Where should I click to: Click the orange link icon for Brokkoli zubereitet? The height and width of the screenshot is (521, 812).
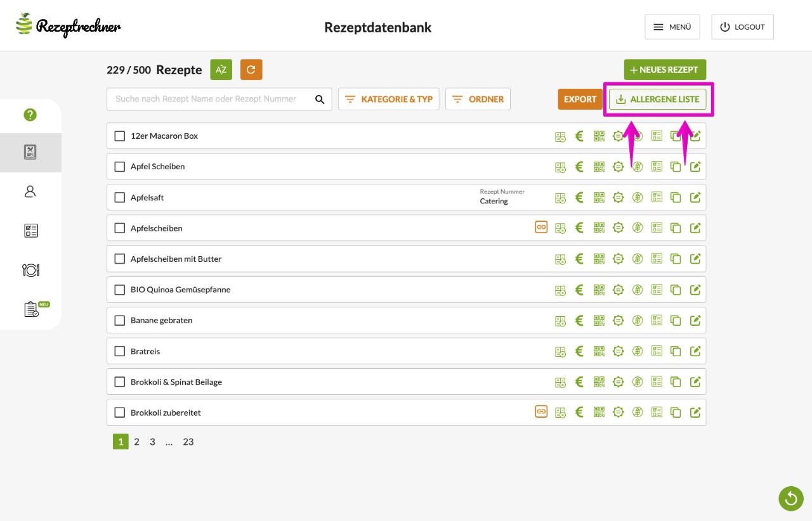coord(541,413)
